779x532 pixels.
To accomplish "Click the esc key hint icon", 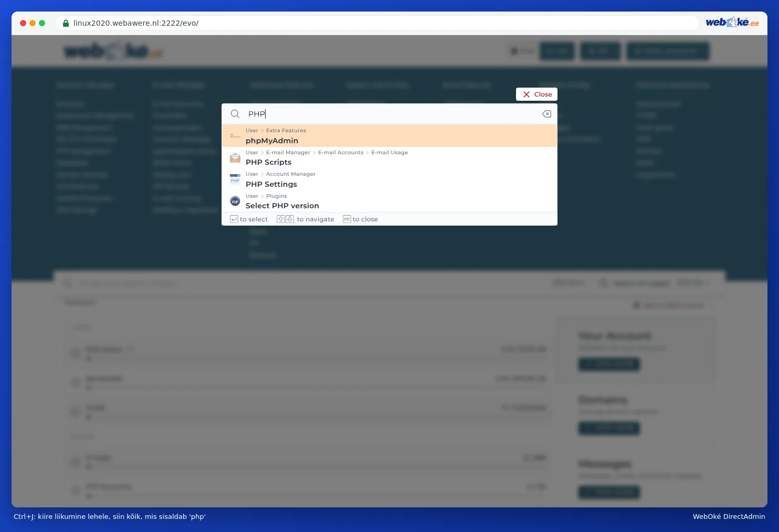I will (347, 219).
